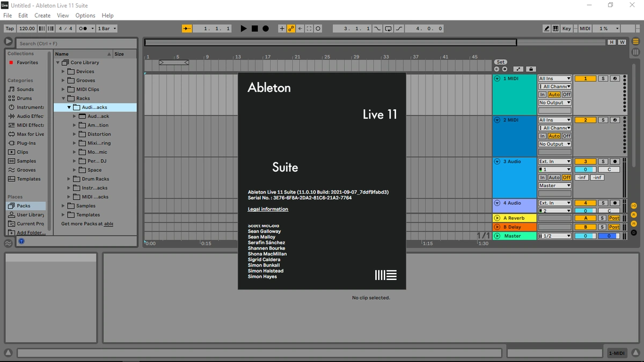644x362 pixels.
Task: Click 3 Audio volume slider
Action: (x=586, y=169)
